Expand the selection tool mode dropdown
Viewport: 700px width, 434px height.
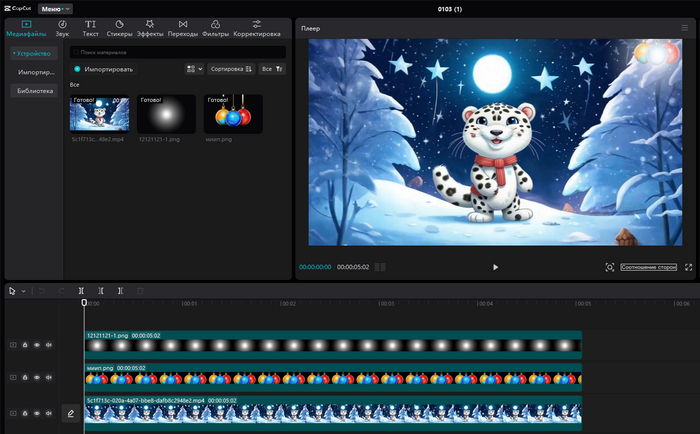tap(24, 291)
